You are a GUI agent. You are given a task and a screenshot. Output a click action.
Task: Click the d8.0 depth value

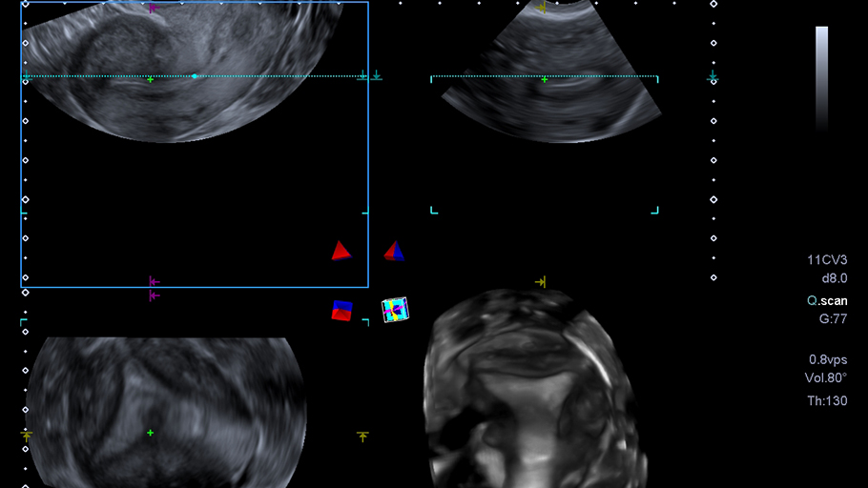pos(835,278)
